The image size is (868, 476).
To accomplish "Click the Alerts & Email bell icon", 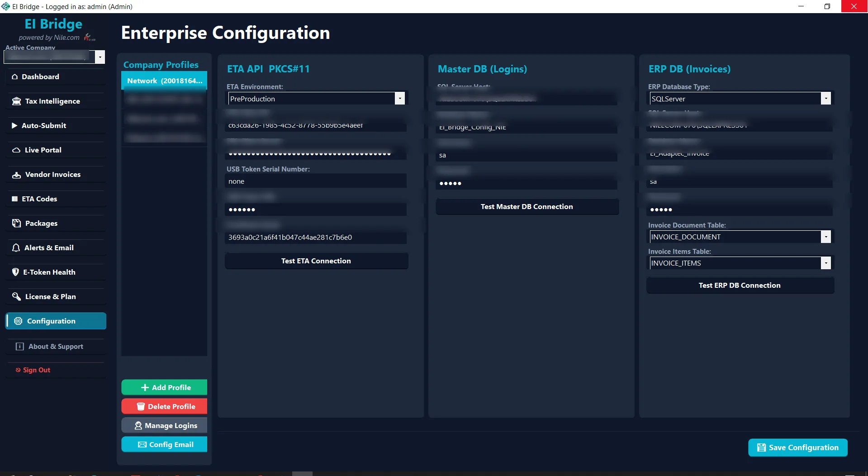I will click(x=16, y=248).
